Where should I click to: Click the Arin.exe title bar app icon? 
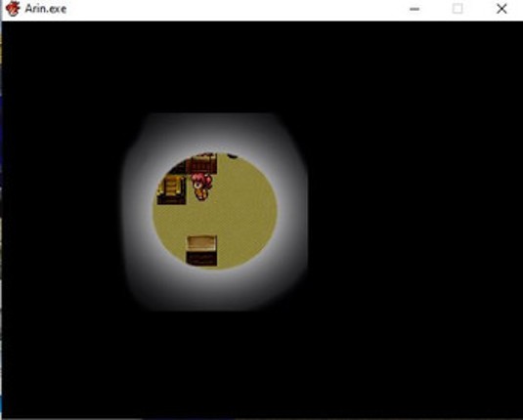coord(13,9)
